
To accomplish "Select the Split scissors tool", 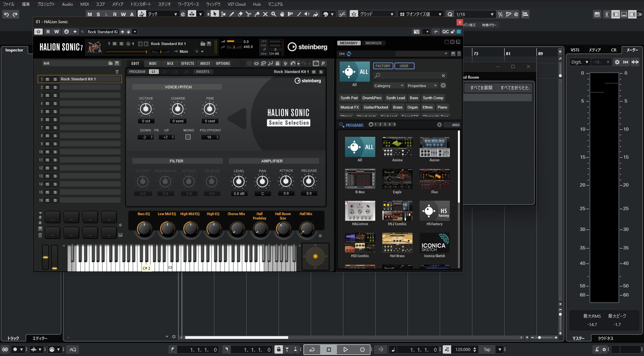I will (x=249, y=14).
